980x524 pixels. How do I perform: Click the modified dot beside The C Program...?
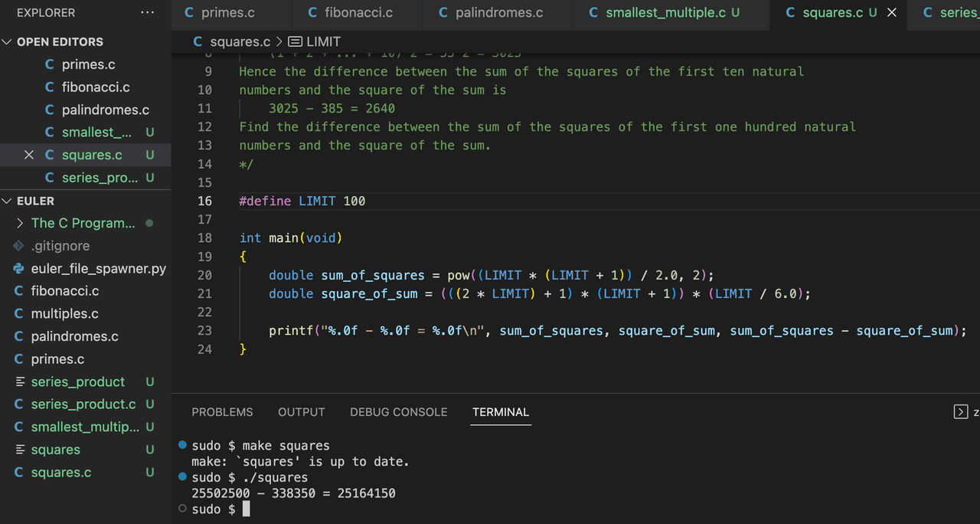149,223
